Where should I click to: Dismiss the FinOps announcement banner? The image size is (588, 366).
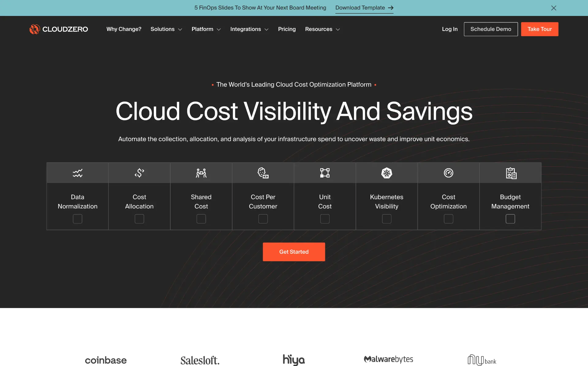[x=554, y=8]
